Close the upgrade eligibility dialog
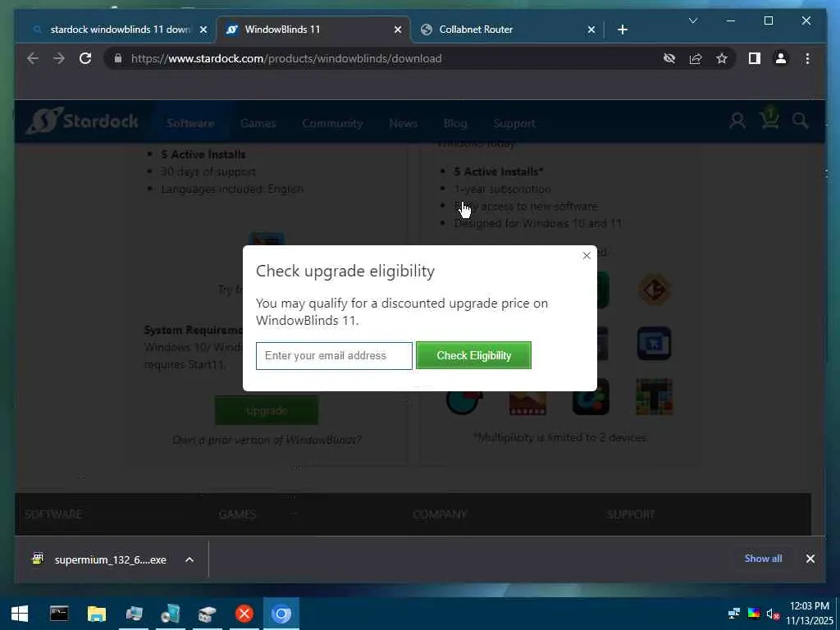This screenshot has width=840, height=630. [x=587, y=256]
